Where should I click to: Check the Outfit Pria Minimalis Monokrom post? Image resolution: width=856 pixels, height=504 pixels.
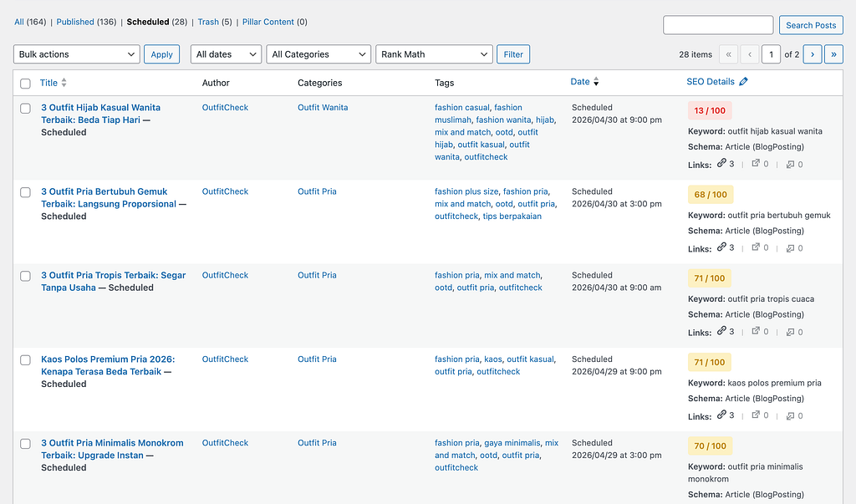25,443
